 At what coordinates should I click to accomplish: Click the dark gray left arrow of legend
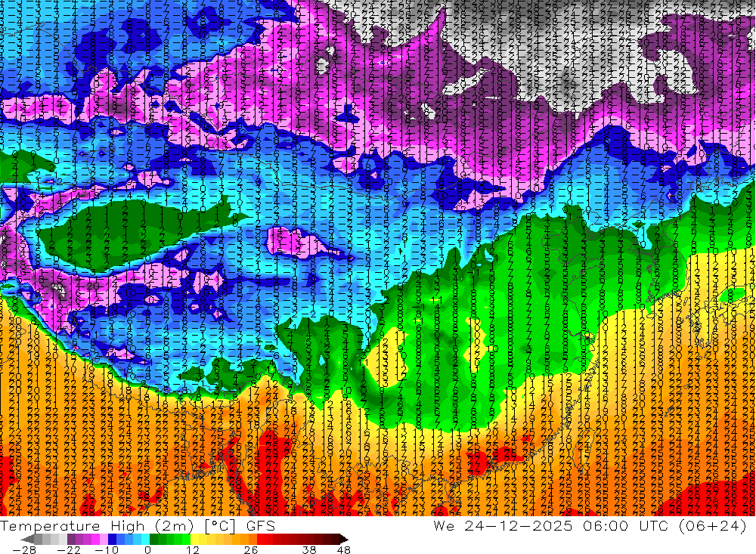pyautogui.click(x=27, y=540)
